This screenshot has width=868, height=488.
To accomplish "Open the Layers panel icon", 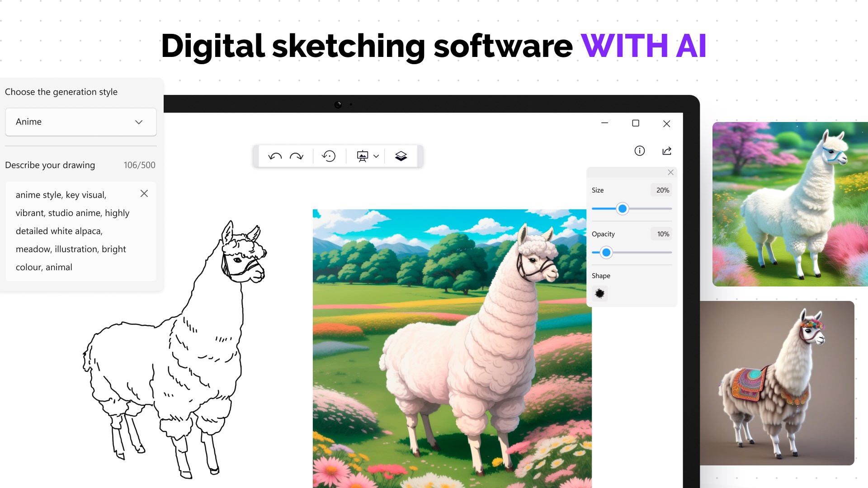I will [401, 156].
